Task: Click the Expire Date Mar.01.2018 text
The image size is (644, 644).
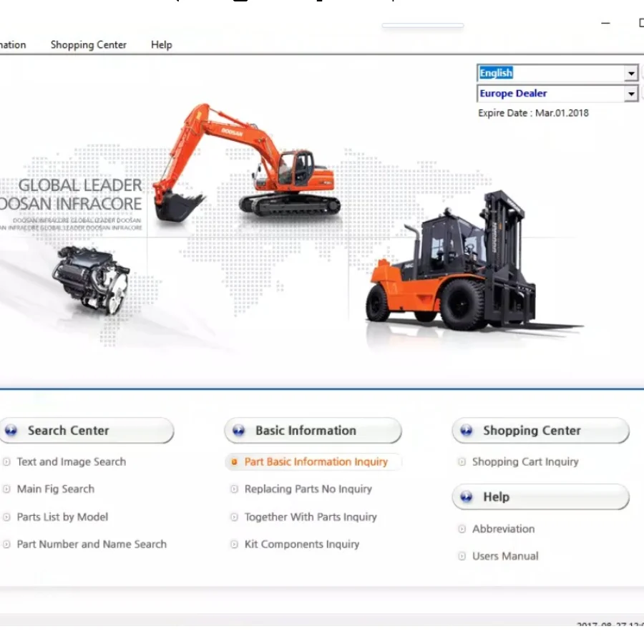Action: [x=533, y=113]
